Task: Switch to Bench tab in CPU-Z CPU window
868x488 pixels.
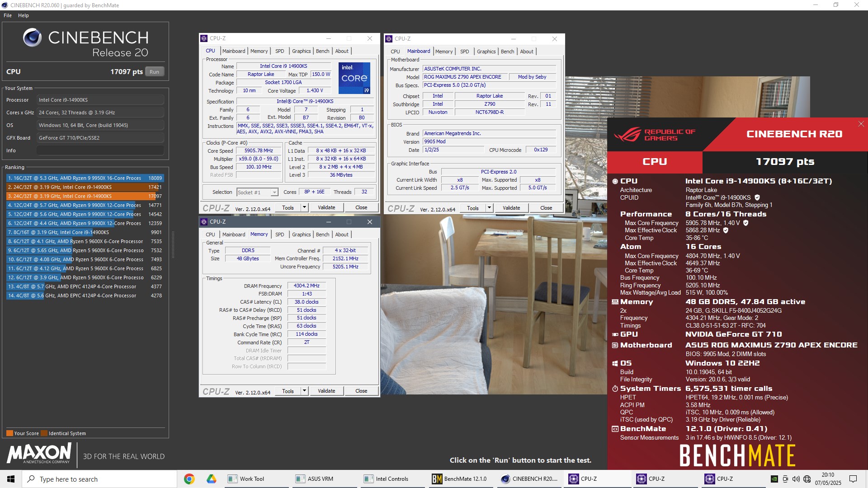Action: point(322,51)
